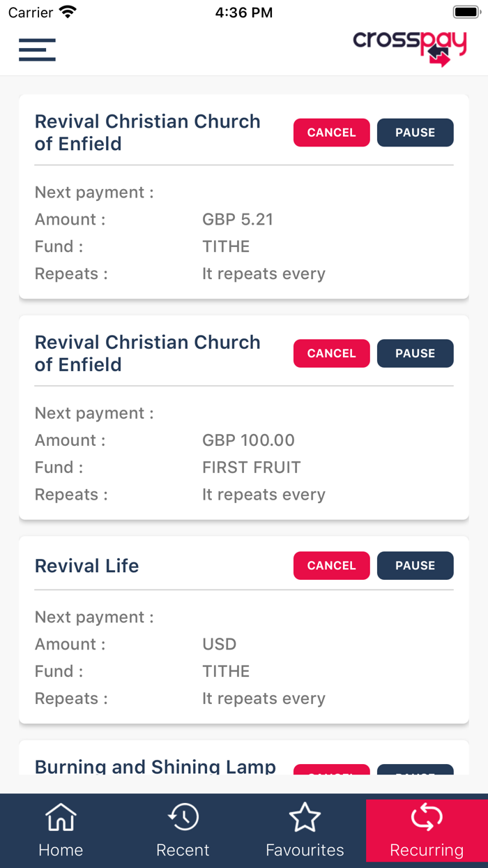Tap the battery indicator in status bar

(x=466, y=10)
